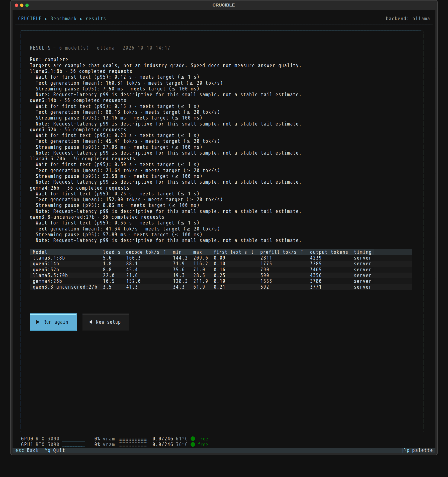Viewport: 448px width, 477px height.
Task: Select the results breadcrumb
Action: 96,19
